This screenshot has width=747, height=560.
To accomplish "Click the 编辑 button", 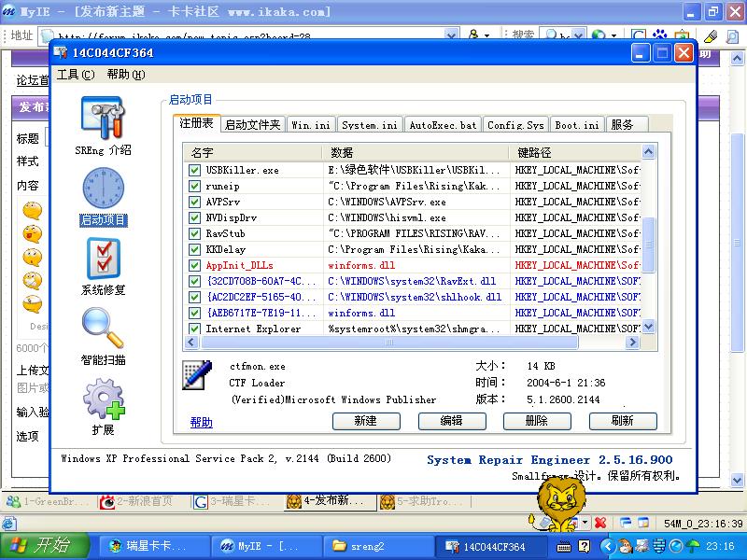I will point(452,421).
